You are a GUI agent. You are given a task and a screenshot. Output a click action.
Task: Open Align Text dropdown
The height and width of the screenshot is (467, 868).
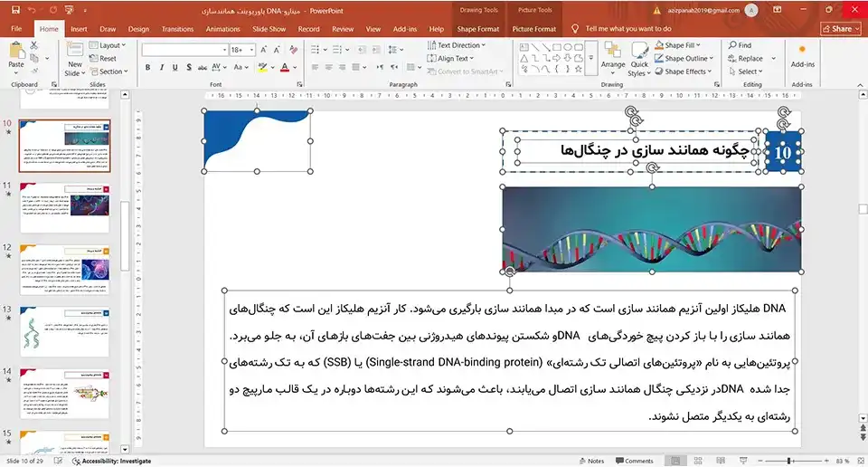[x=450, y=58]
